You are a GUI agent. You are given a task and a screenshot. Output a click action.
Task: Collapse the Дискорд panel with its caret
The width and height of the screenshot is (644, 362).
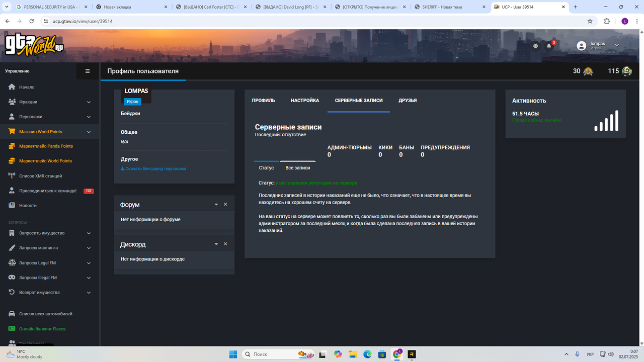tap(216, 244)
